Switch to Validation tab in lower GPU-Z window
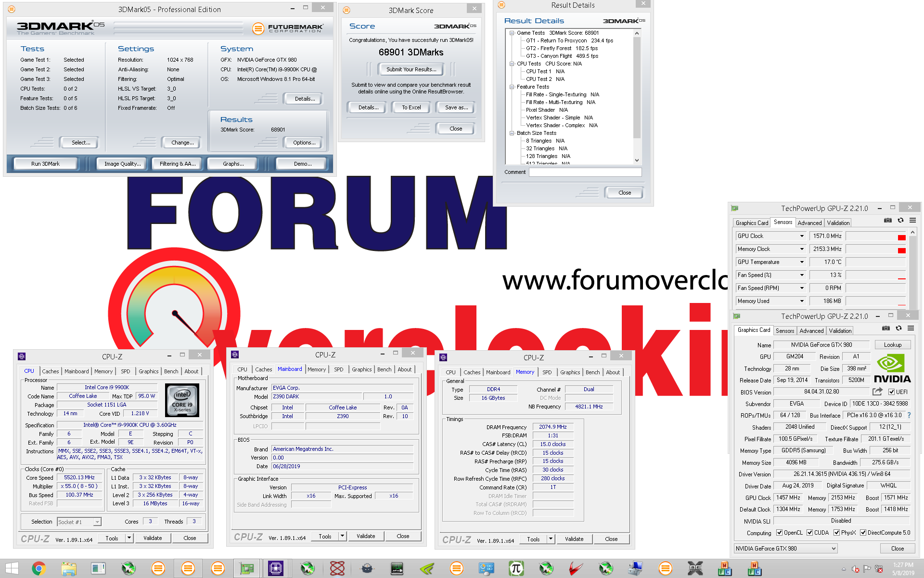 pos(840,331)
